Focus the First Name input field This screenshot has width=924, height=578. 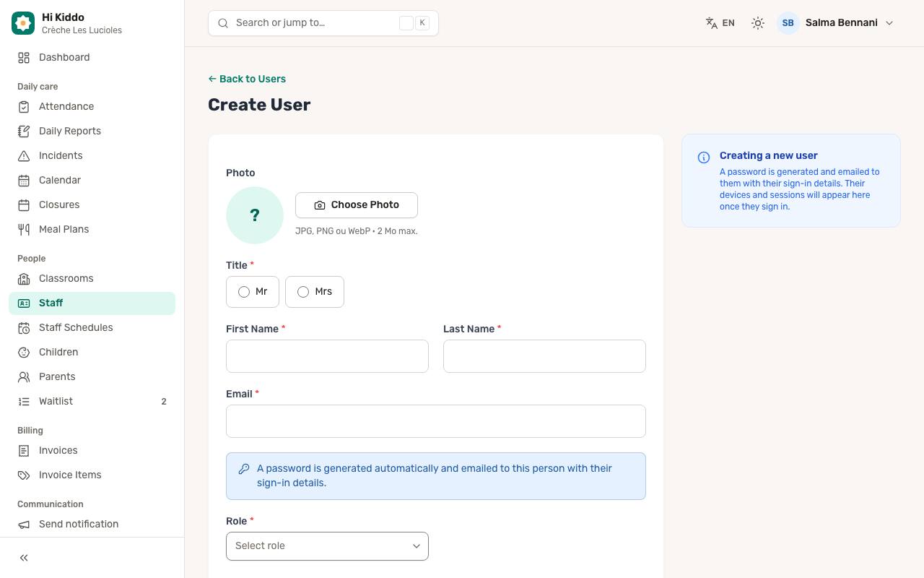327,356
